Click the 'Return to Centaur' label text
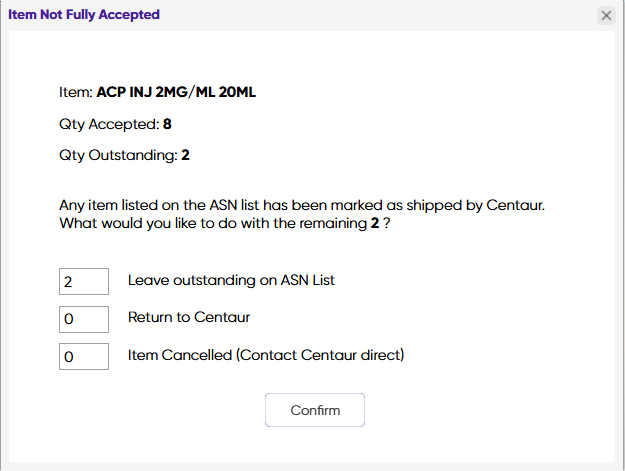This screenshot has height=471, width=625. pos(189,317)
